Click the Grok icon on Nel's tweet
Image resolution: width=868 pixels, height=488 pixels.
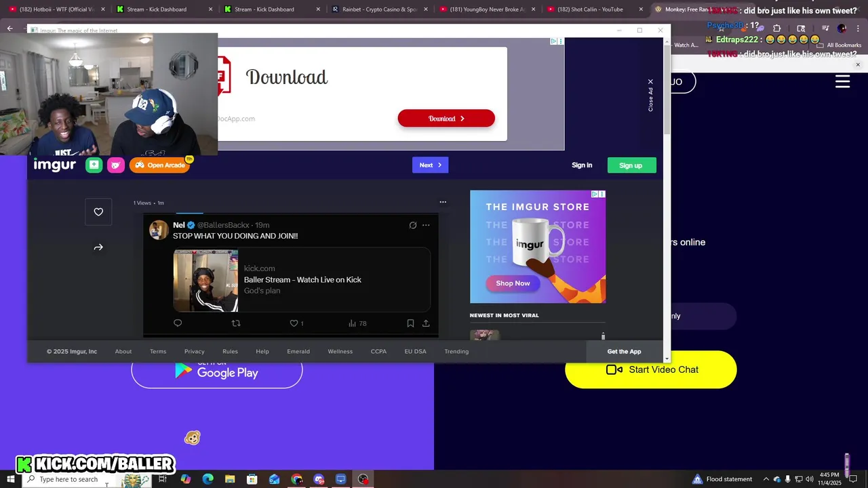tap(413, 225)
